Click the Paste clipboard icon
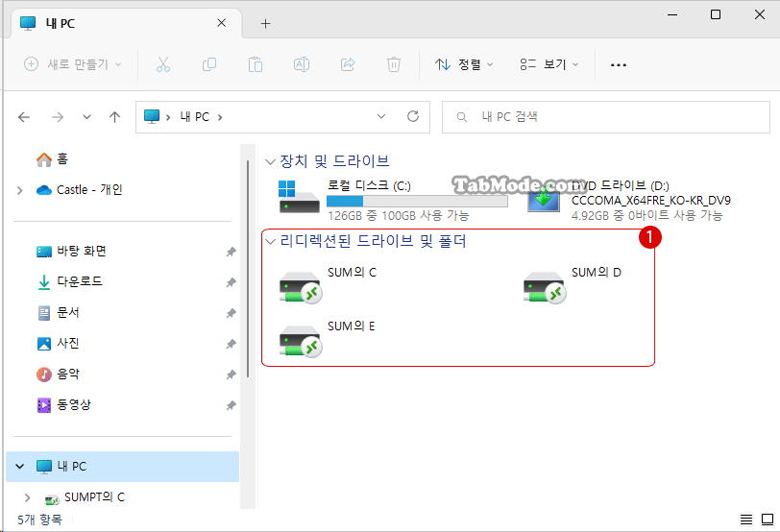Screen dimensions: 780x532 coord(256,64)
